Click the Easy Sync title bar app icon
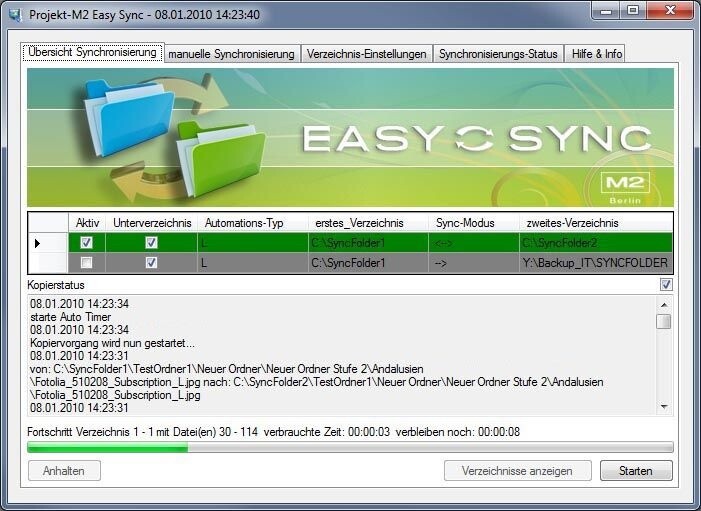 (x=15, y=15)
